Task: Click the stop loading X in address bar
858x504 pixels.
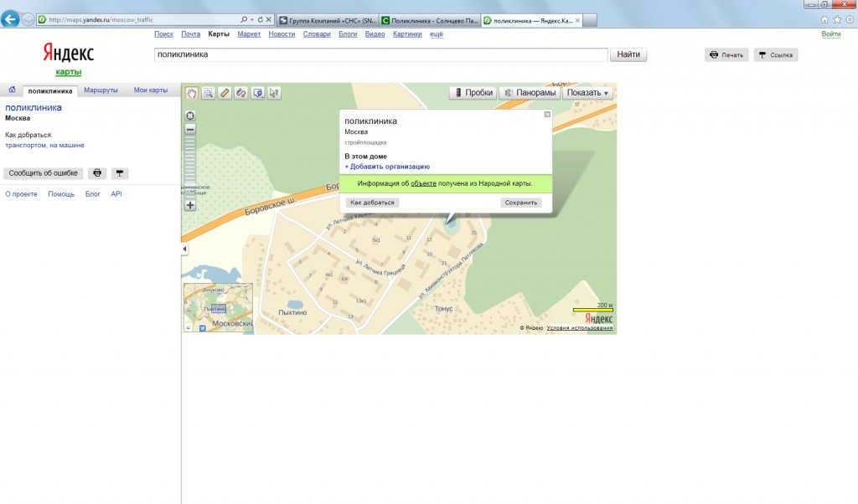Action: click(269, 20)
